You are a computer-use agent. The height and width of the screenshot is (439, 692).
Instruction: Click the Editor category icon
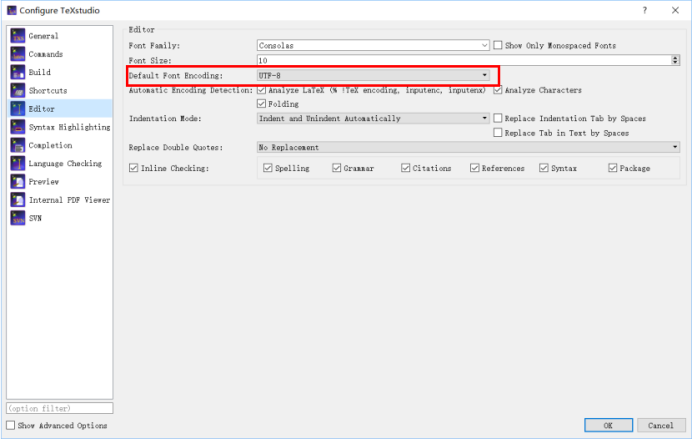tap(18, 109)
